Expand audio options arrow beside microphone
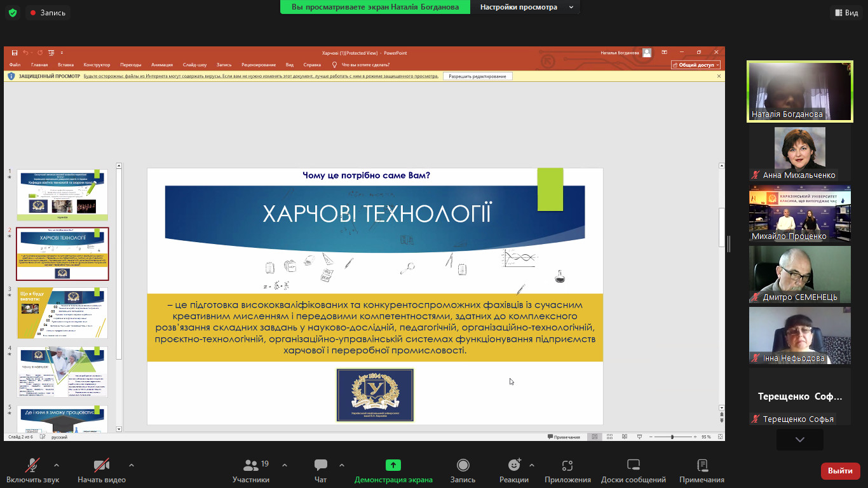868x488 pixels. (x=57, y=464)
